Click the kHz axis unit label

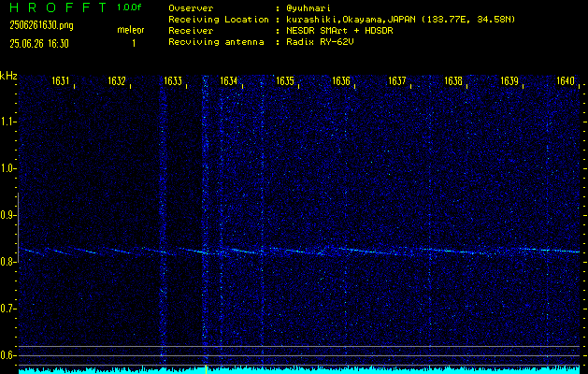tap(8, 76)
